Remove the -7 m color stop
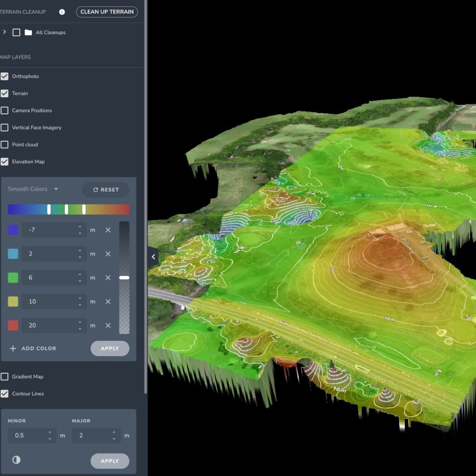This screenshot has width=476, height=476. pos(108,230)
